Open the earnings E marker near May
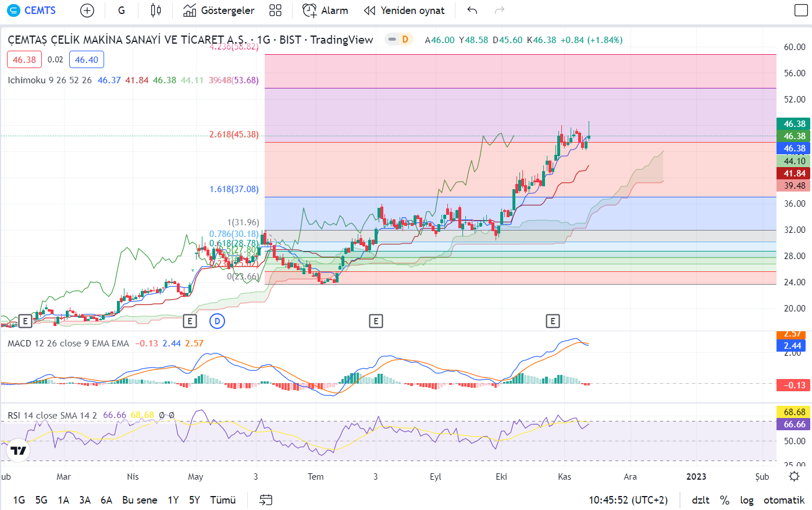The width and height of the screenshot is (812, 510). [x=190, y=321]
